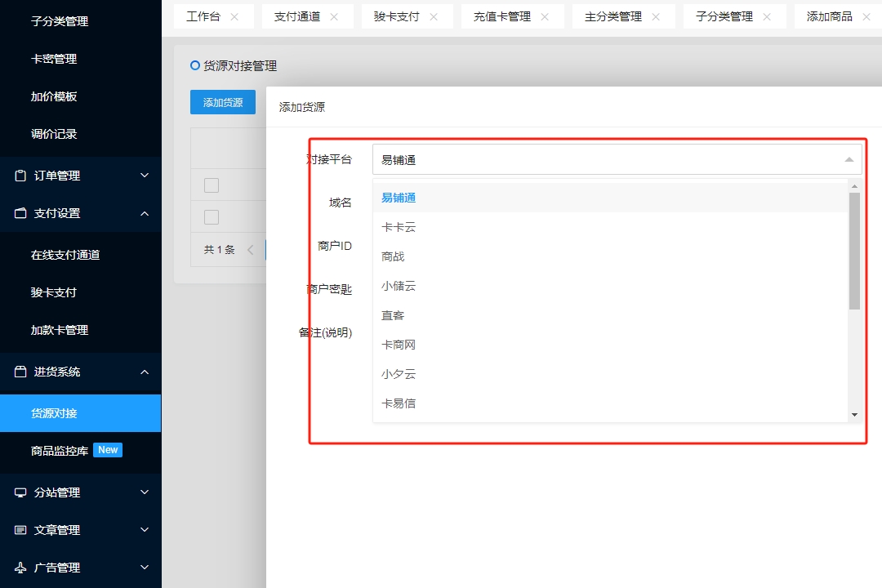This screenshot has width=882, height=588.
Task: Close the 骏卡支付 tab
Action: pos(434,17)
